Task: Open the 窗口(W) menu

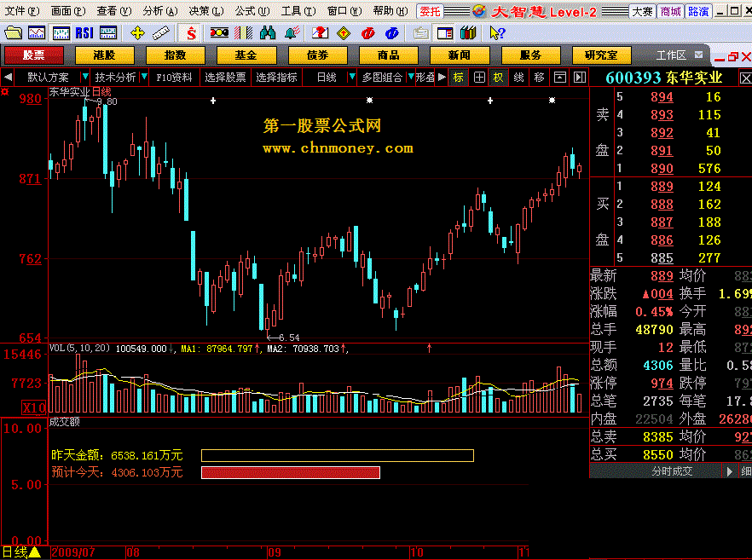Action: [344, 10]
